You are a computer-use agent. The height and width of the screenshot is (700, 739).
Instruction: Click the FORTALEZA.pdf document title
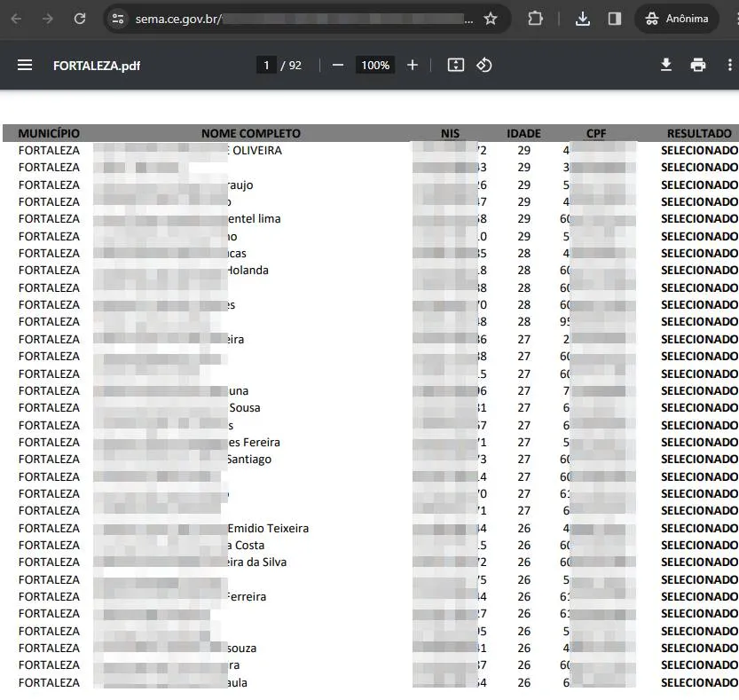97,66
